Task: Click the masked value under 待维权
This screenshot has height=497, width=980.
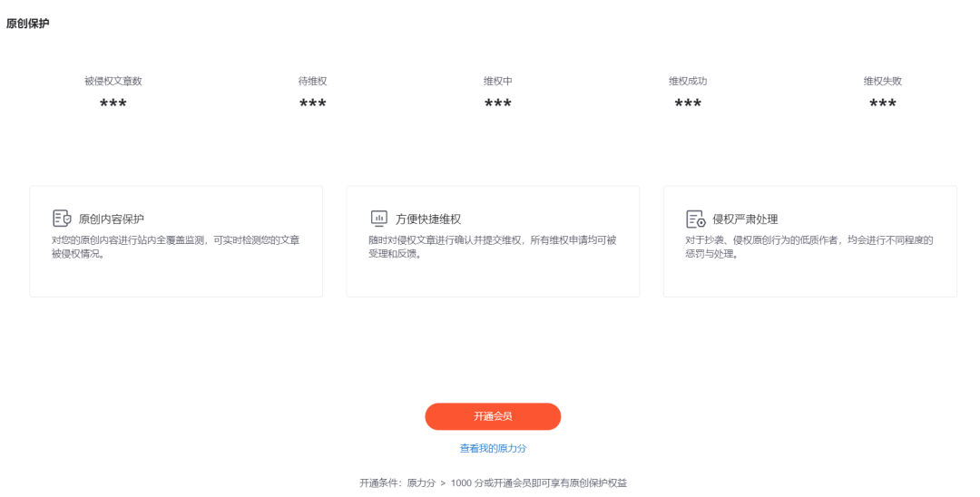Action: 312,103
